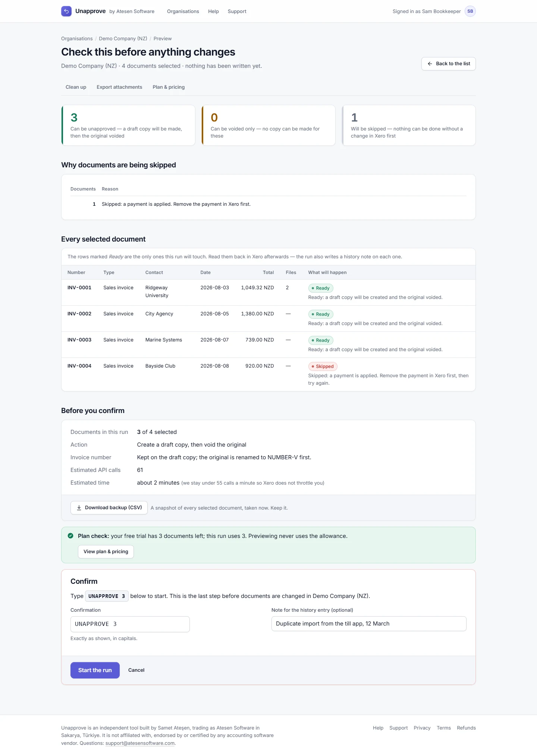This screenshot has height=756, width=537.
Task: Open the footer Terms link
Action: pos(444,728)
